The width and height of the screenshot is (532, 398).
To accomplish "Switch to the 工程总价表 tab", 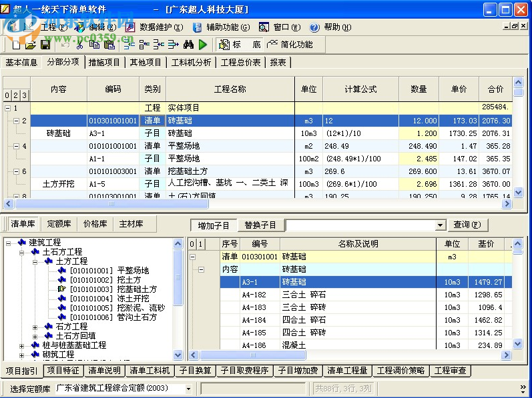I will pyautogui.click(x=240, y=62).
